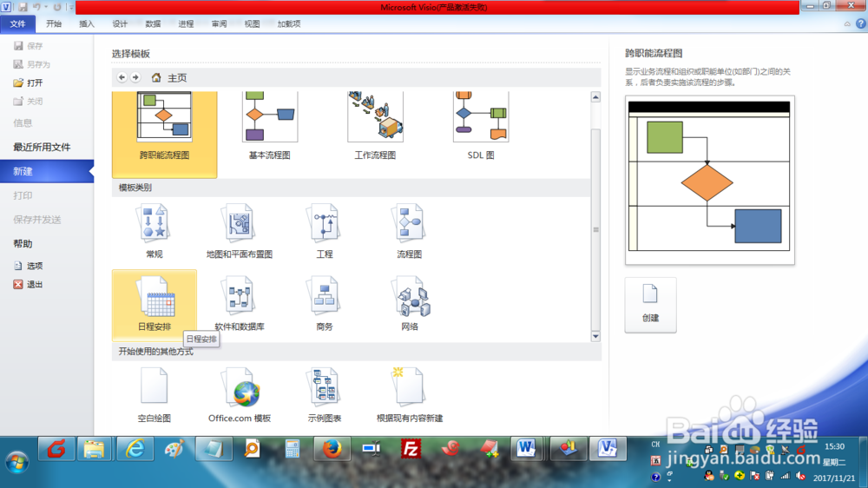Open 选项 settings

pyautogui.click(x=29, y=266)
